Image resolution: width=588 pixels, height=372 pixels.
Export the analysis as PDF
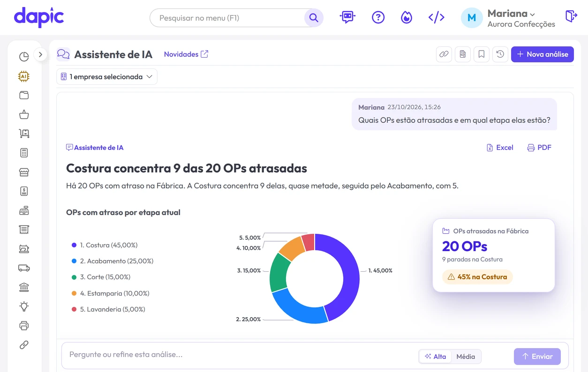point(539,148)
